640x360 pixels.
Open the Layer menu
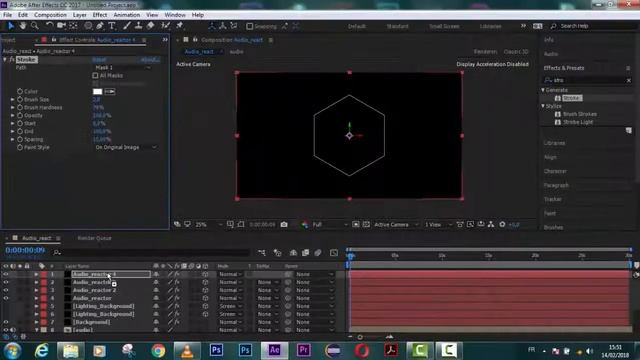[80, 15]
